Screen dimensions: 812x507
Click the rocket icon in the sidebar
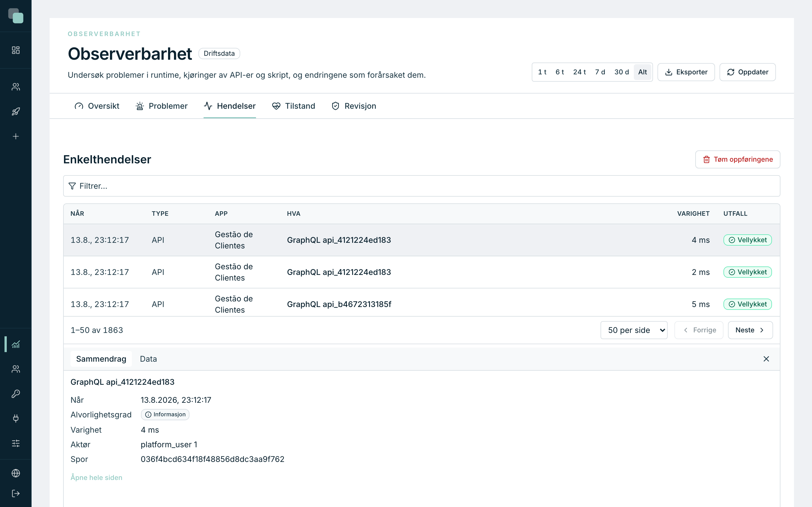[16, 112]
